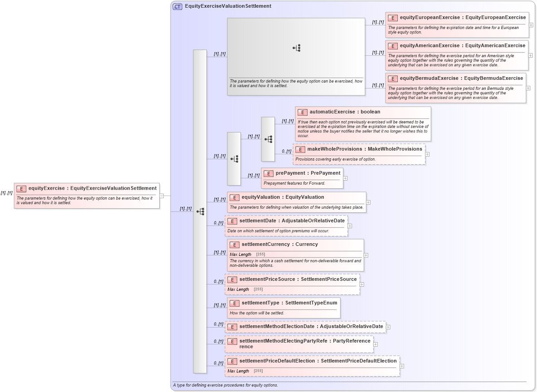Click the E icon of settlementType
This screenshot has width=537, height=392.
pos(234,304)
